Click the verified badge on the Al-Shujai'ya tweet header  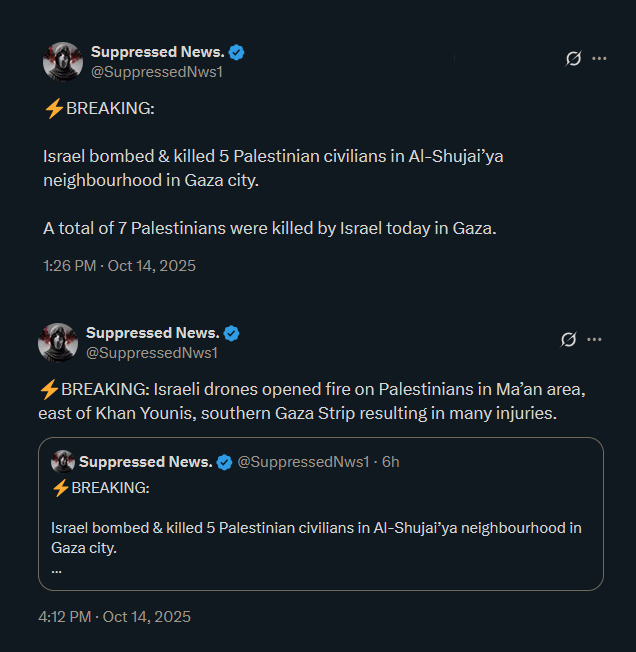point(237,52)
